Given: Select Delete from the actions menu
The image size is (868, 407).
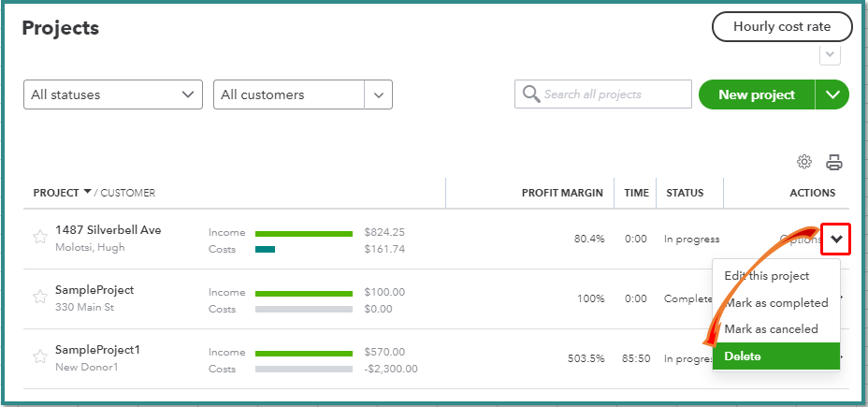Looking at the screenshot, I should pos(775,356).
